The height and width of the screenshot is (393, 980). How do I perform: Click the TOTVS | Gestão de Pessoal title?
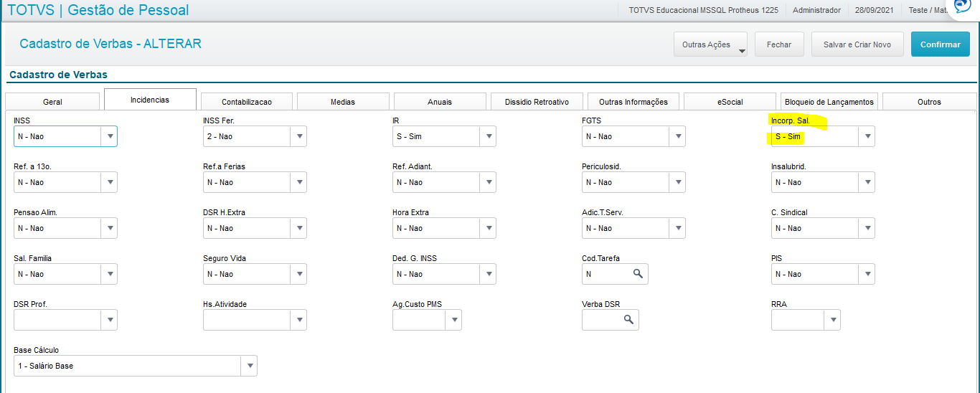(98, 10)
